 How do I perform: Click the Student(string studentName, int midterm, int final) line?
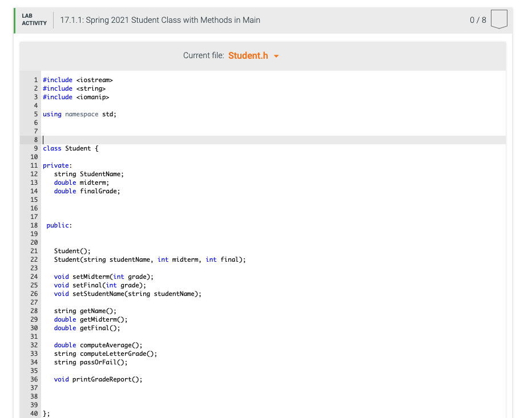tap(150, 259)
